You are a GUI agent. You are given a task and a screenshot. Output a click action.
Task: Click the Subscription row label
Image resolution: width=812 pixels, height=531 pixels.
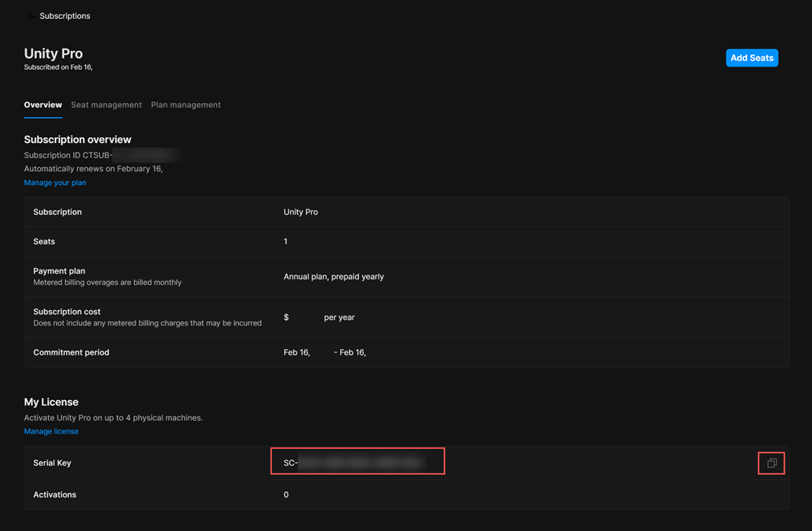click(x=58, y=212)
